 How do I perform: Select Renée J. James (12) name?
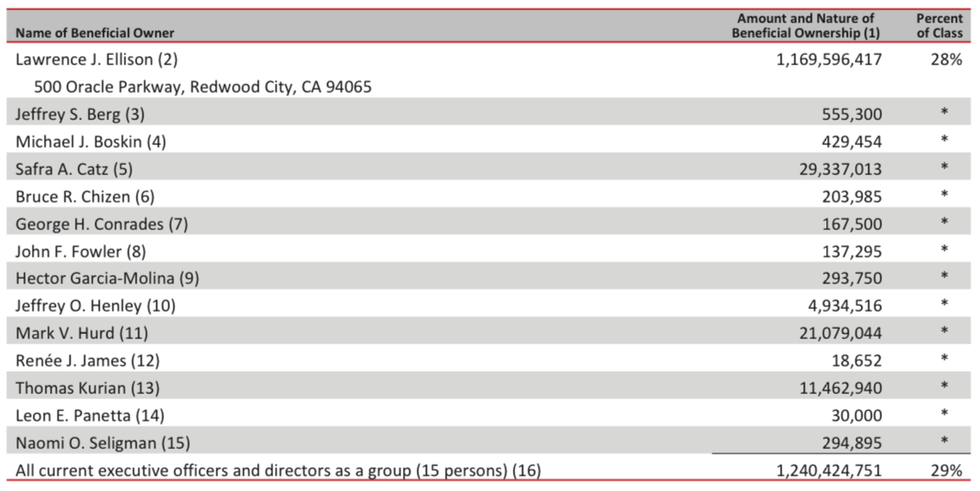coord(88,361)
